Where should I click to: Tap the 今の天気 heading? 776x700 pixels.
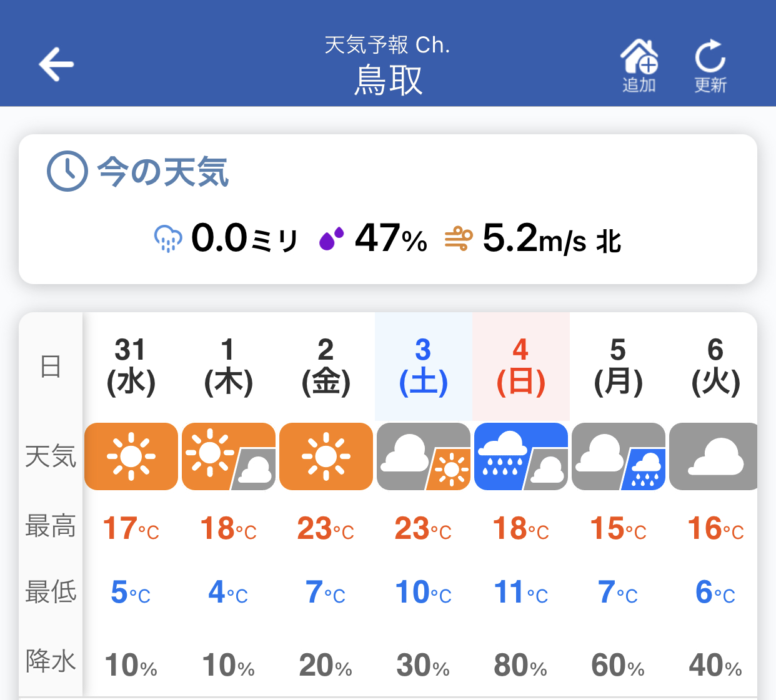(163, 171)
